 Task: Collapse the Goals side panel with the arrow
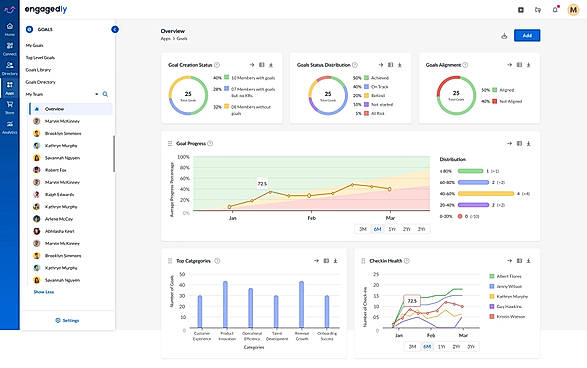(115, 29)
